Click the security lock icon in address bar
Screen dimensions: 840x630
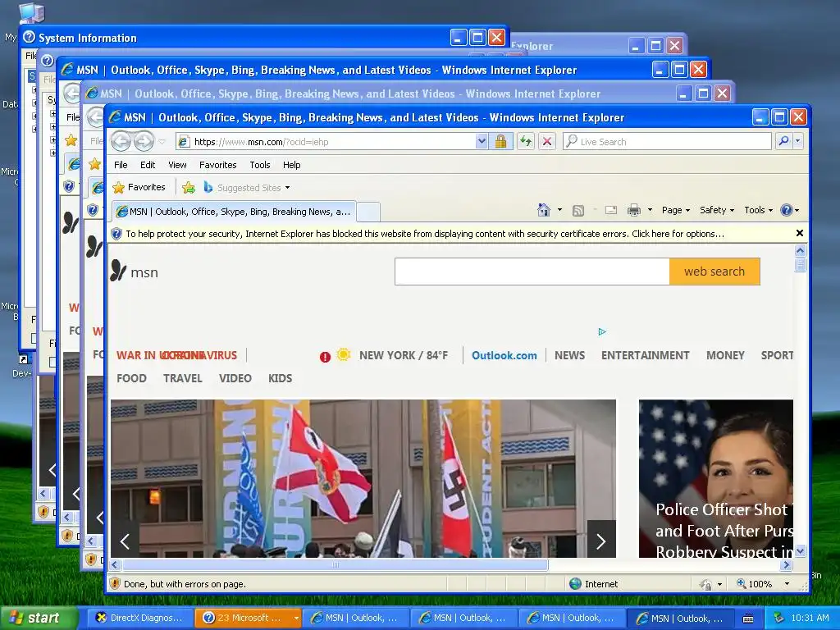[x=501, y=141]
